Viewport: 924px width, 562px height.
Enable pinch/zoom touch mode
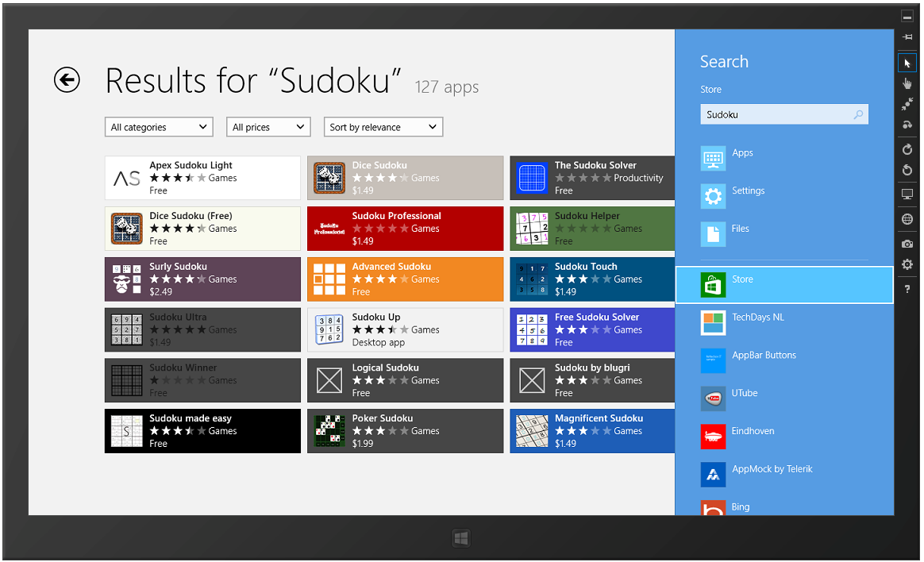coord(907,104)
